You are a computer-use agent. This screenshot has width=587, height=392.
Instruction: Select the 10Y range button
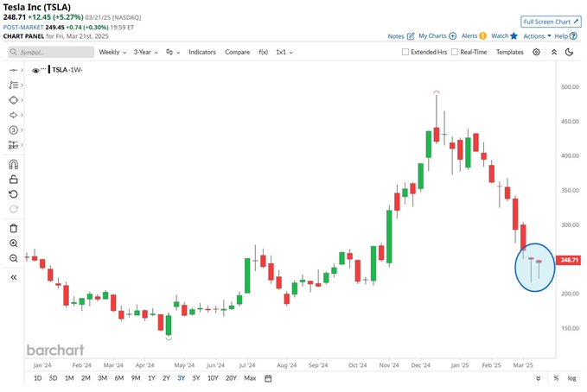213,378
